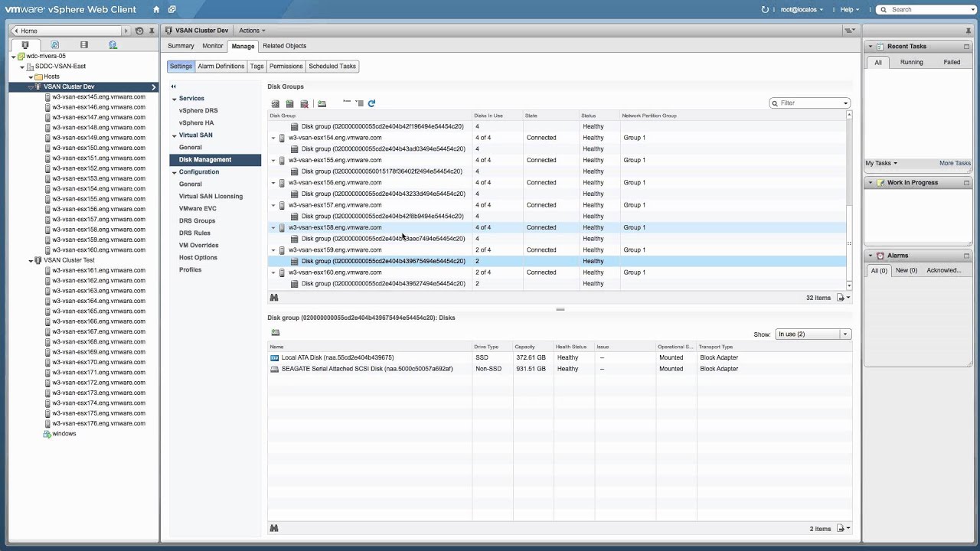Open the navigation history icon

(139, 31)
